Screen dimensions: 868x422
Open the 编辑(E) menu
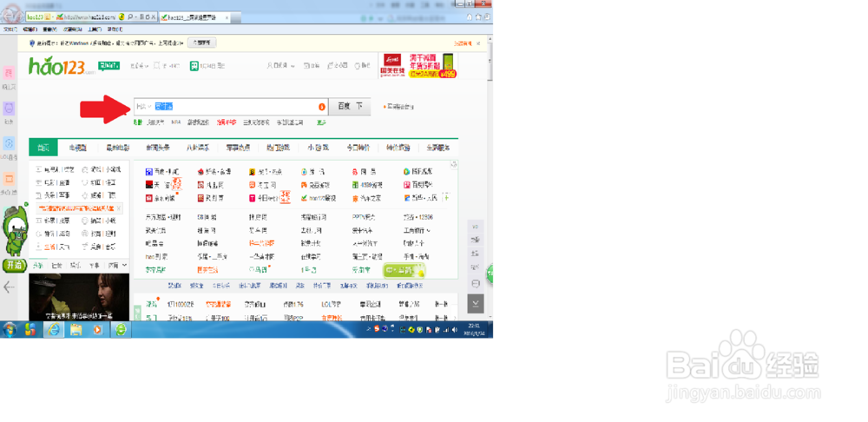[x=30, y=30]
